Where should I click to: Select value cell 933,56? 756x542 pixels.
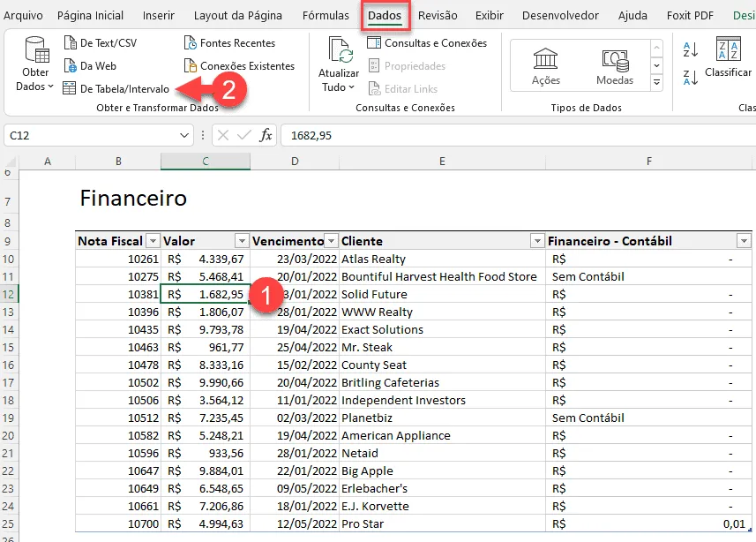(x=206, y=453)
